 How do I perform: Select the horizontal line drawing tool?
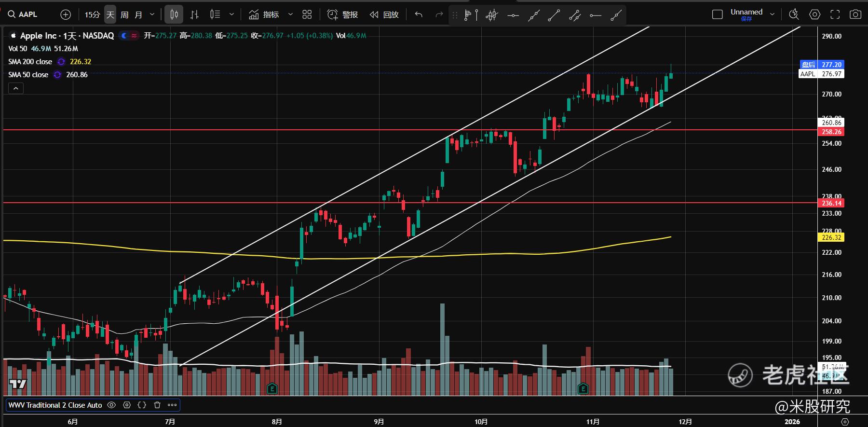tap(513, 15)
